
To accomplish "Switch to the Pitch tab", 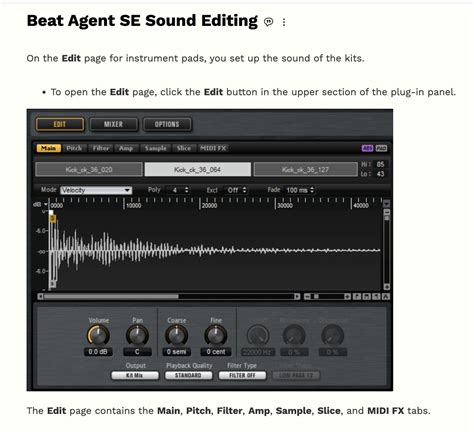I will click(74, 148).
